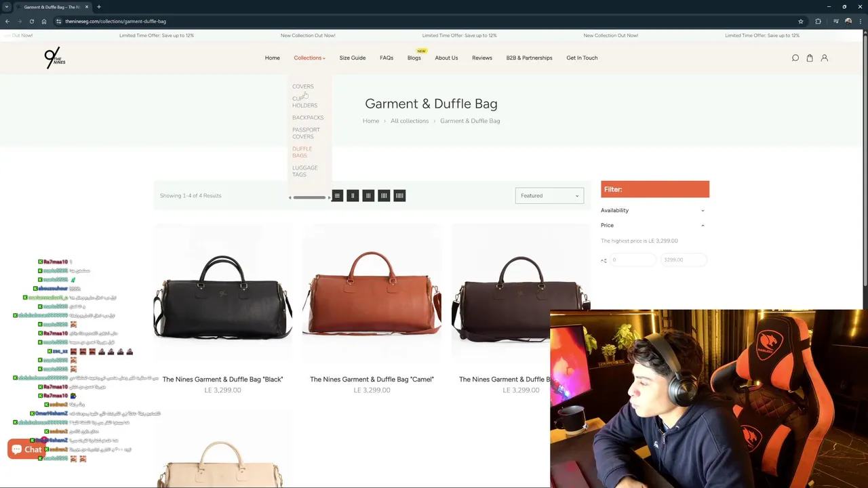Open the tab search dropdown arrow
Screen dimensions: 868x488
pos(7,7)
